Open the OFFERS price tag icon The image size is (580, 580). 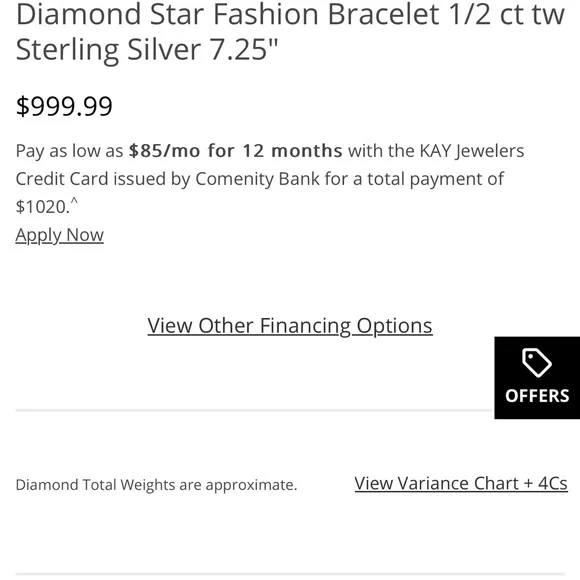(536, 362)
